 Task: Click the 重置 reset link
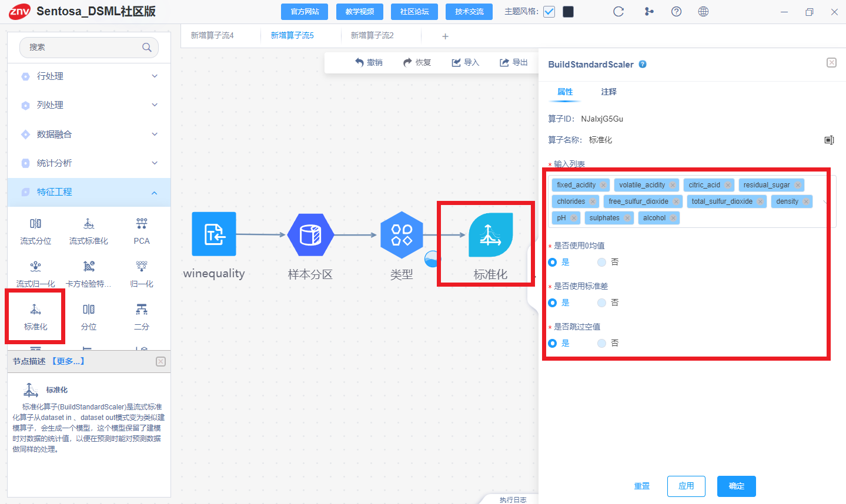point(642,486)
